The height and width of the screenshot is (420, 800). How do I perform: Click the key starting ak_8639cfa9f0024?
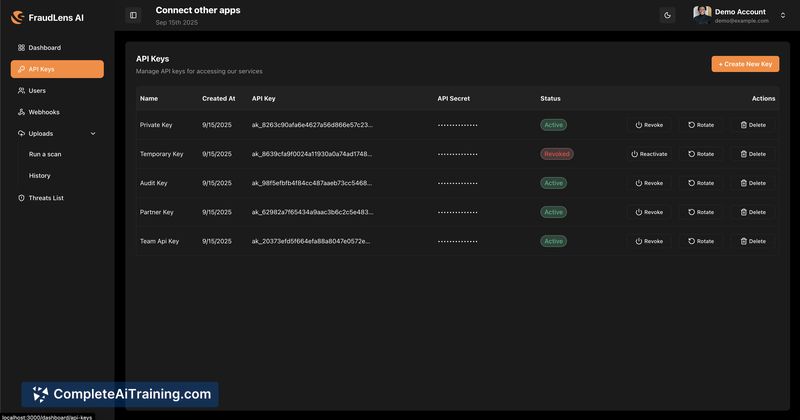[x=312, y=154]
